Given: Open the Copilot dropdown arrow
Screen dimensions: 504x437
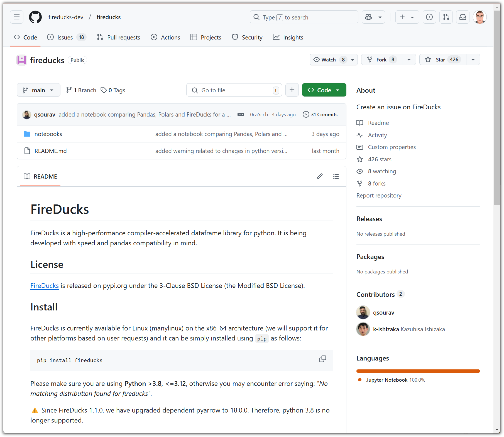Looking at the screenshot, I should pos(380,17).
